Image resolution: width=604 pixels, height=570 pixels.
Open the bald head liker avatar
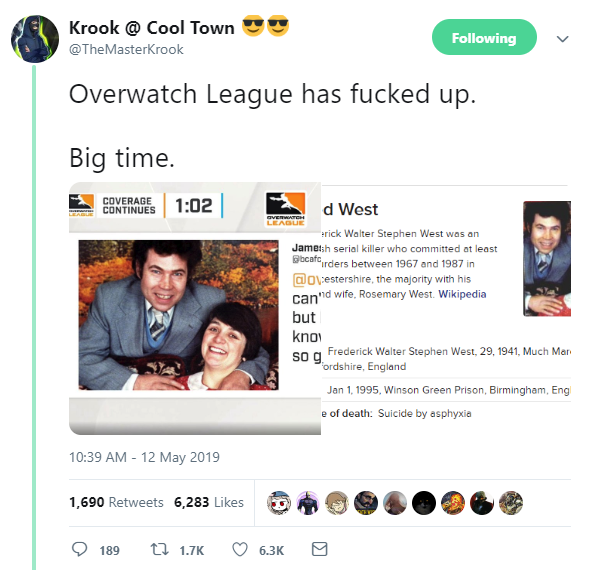(395, 503)
